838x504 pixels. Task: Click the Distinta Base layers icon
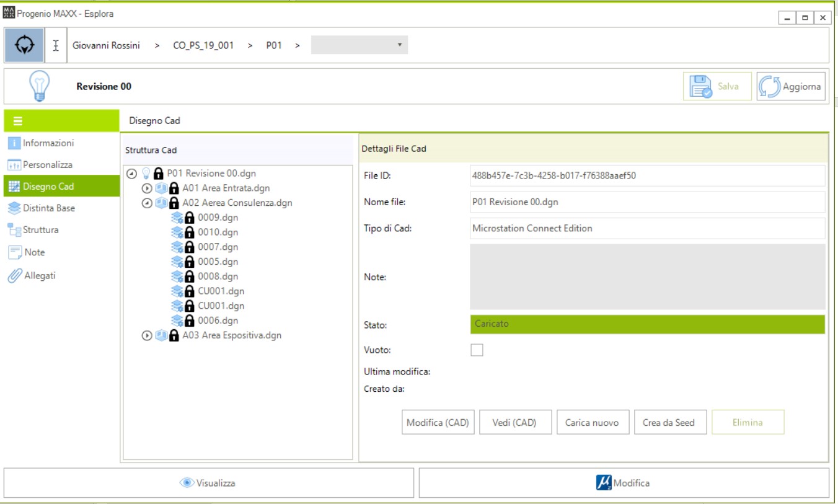pos(14,208)
